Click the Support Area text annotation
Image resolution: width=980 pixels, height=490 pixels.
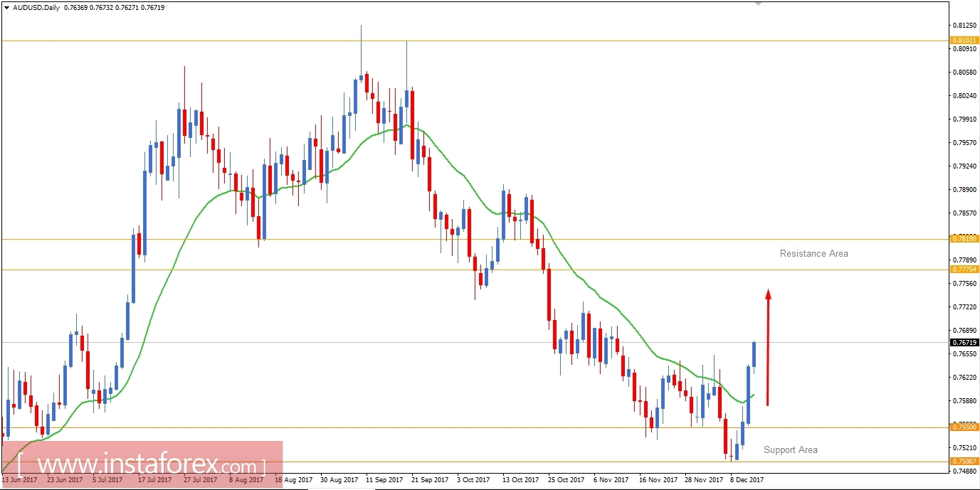[790, 450]
